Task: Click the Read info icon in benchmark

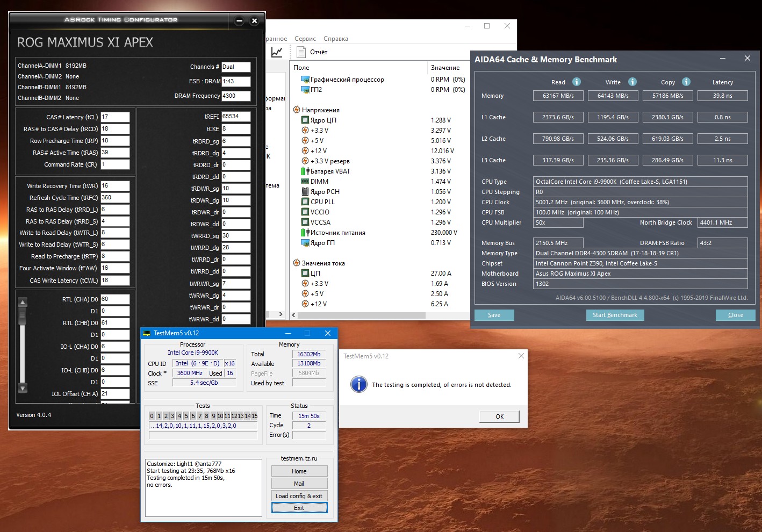Action: click(x=577, y=82)
